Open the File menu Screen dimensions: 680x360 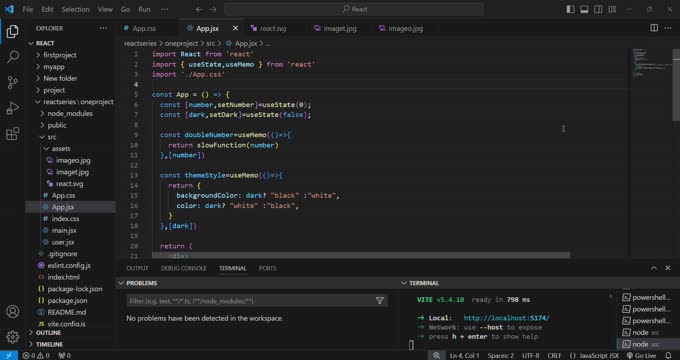pyautogui.click(x=28, y=9)
